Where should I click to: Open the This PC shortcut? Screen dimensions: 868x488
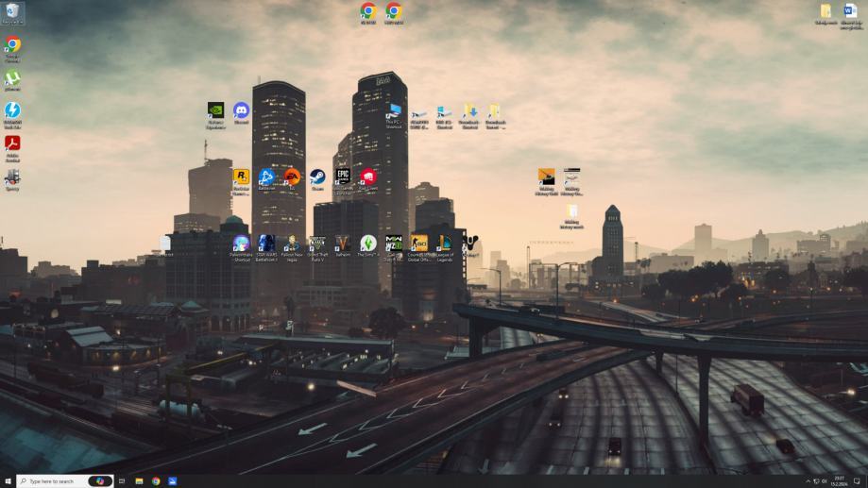(x=394, y=111)
